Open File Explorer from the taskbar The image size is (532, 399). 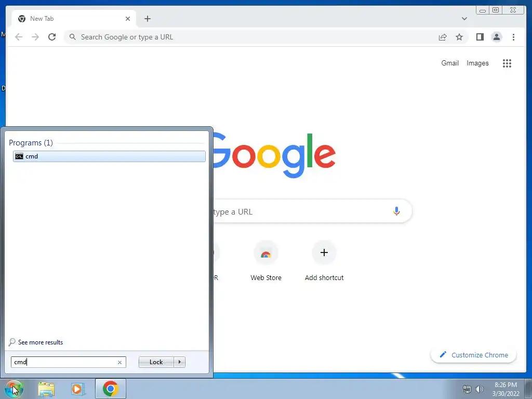tap(46, 389)
